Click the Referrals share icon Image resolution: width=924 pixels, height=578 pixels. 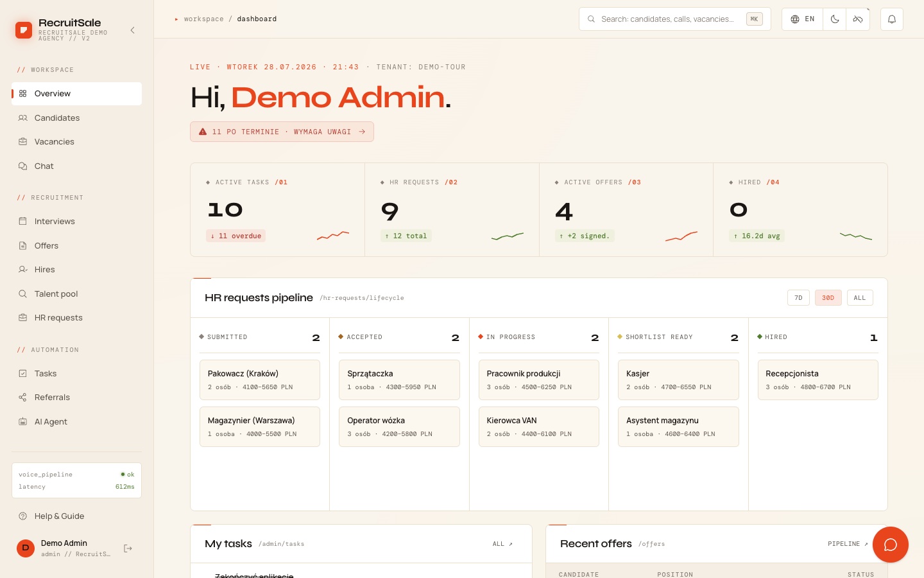click(23, 398)
